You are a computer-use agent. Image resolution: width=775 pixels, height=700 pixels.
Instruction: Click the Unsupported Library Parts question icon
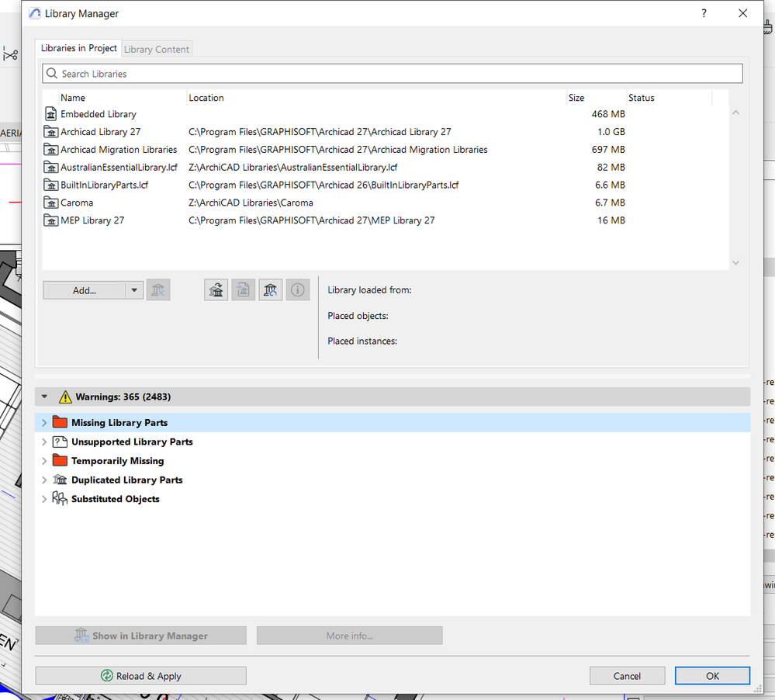click(60, 442)
